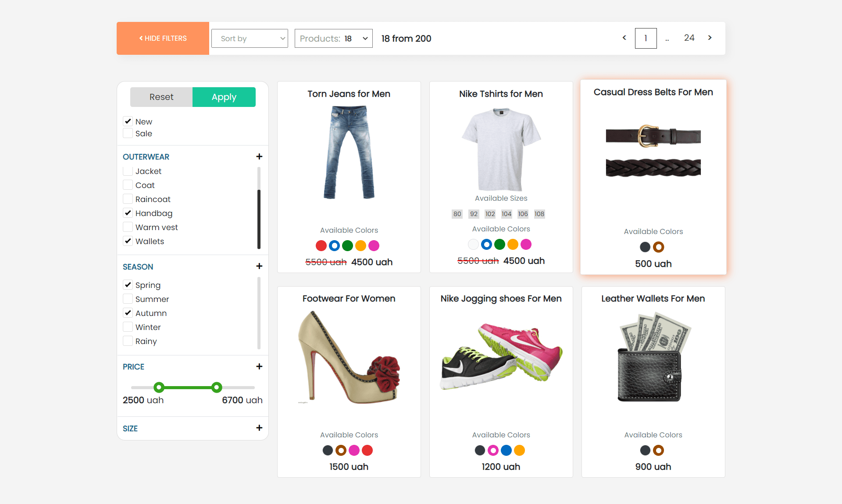Check the Winter season checkbox

pos(128,327)
